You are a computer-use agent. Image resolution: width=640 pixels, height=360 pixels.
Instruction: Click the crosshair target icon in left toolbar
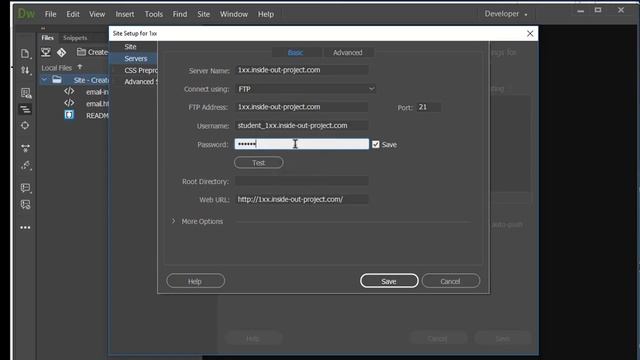[25, 125]
